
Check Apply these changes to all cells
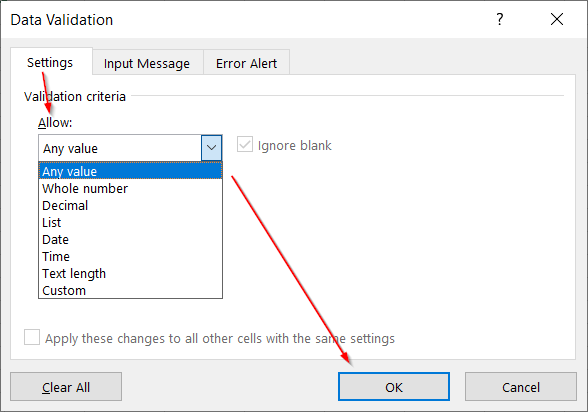[x=32, y=337]
